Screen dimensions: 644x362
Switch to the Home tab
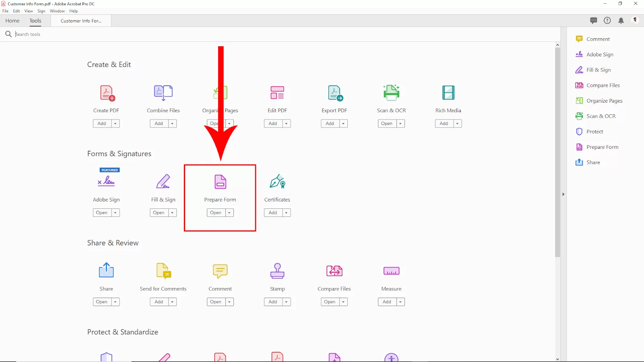coord(12,21)
